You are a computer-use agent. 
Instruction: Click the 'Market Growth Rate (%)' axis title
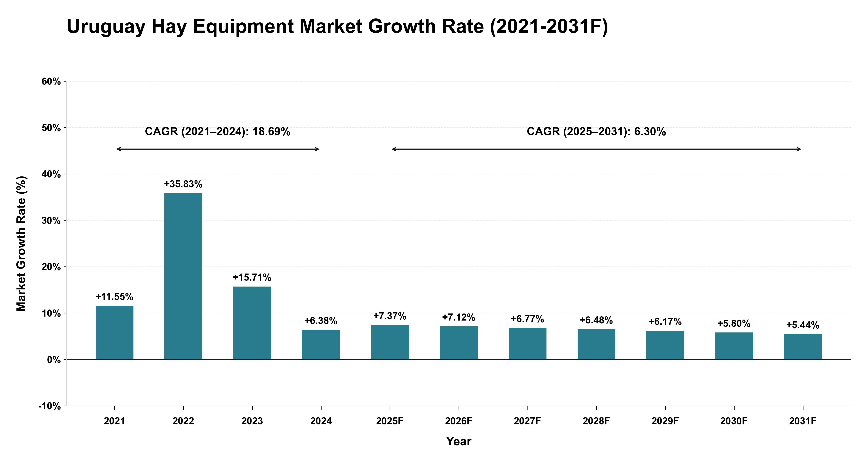(22, 244)
